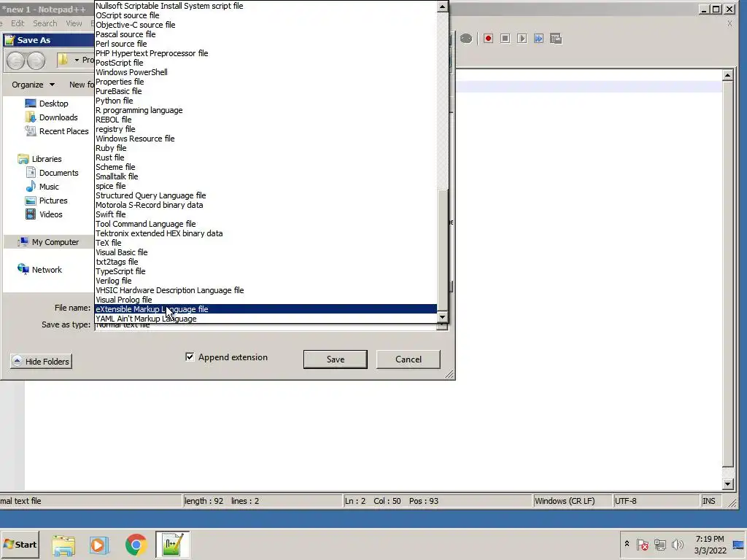The image size is (747, 560).
Task: Select Libraries in the navigation pane
Action: [46, 158]
